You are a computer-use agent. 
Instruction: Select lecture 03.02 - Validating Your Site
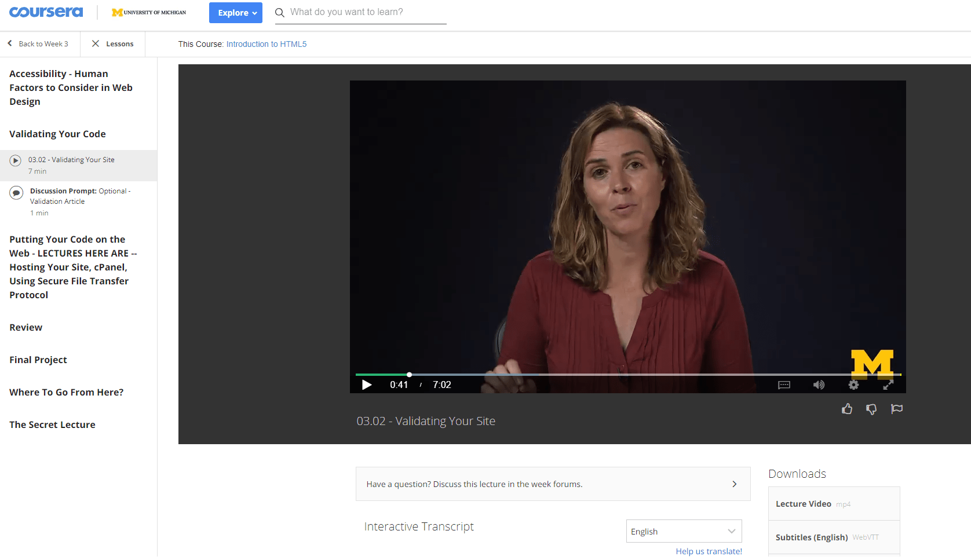[78, 165]
